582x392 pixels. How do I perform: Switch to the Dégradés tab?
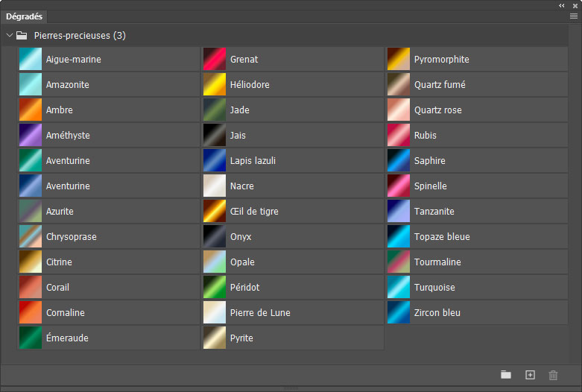[25, 16]
